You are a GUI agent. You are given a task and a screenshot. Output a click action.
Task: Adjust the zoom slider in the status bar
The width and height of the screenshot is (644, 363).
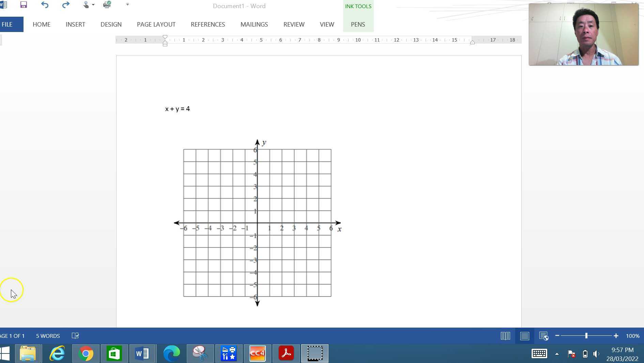click(x=586, y=336)
